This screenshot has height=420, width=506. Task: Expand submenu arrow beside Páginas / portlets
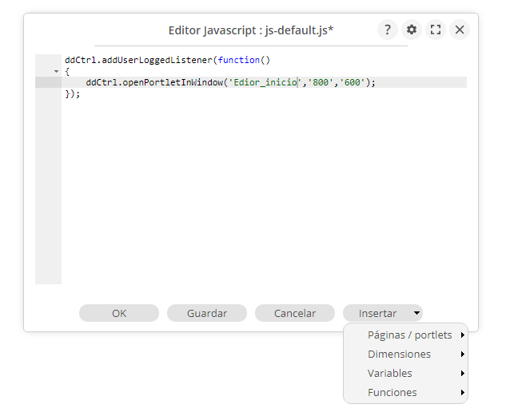(463, 335)
